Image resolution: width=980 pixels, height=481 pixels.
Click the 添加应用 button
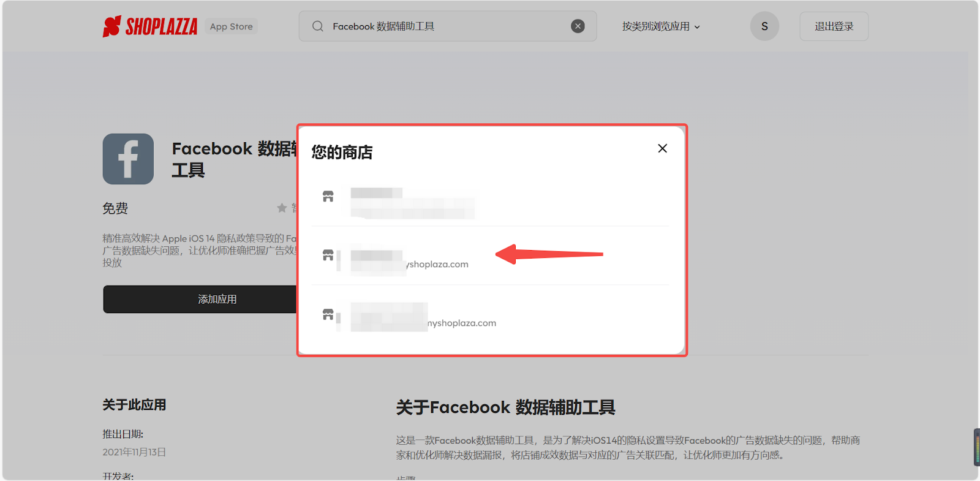click(x=200, y=299)
